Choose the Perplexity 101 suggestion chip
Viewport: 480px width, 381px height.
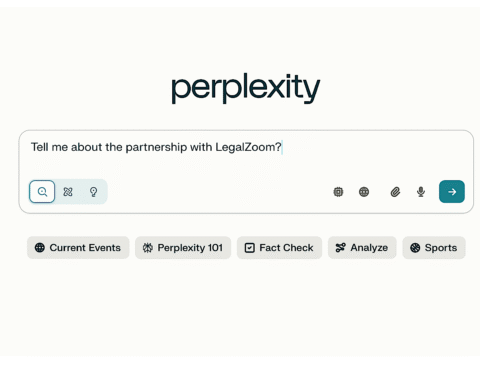click(183, 248)
